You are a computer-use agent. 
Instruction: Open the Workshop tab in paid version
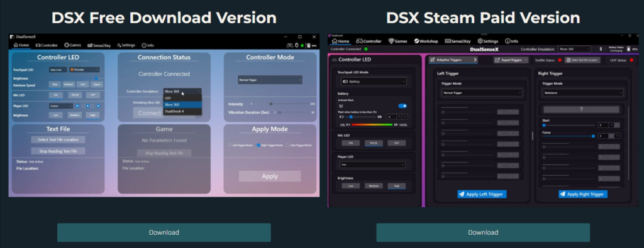[426, 41]
